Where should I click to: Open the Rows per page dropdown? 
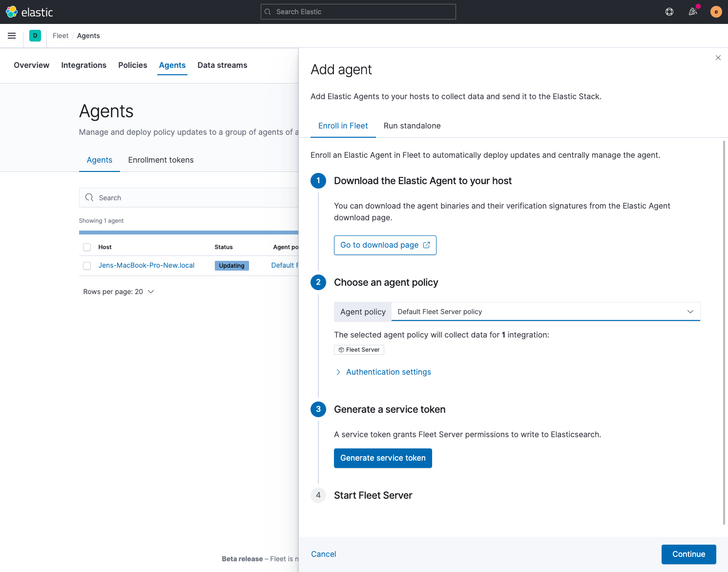(119, 292)
